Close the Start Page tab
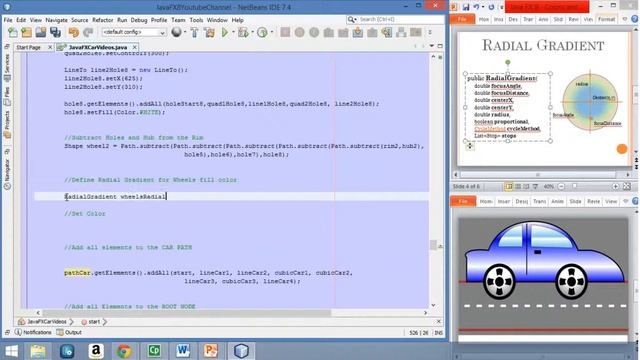The image size is (640, 360). tap(50, 47)
